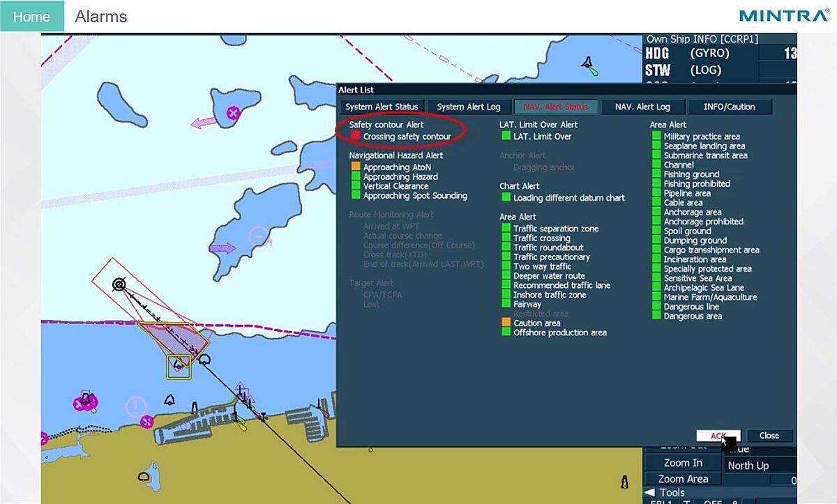Image resolution: width=837 pixels, height=504 pixels.
Task: Open the INFO/Caution tab
Action: (x=730, y=107)
